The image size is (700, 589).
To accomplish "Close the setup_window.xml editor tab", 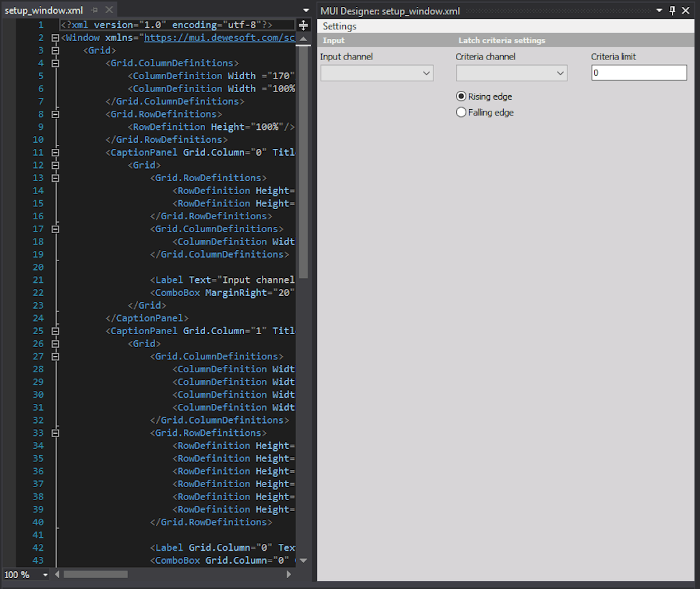I will pos(109,10).
